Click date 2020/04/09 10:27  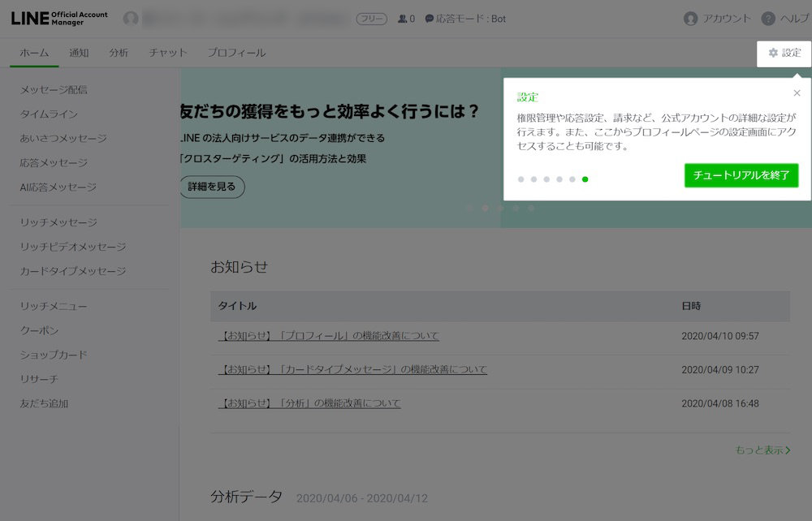point(719,370)
